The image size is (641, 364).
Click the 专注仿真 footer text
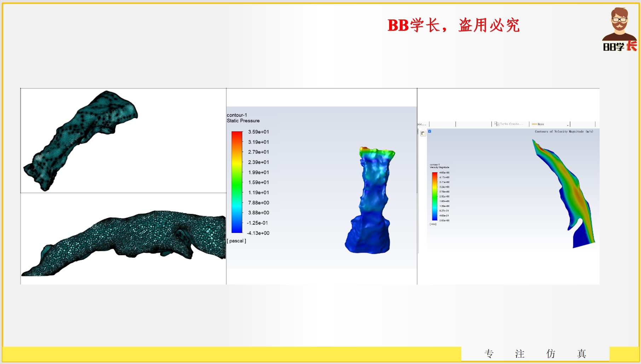[x=535, y=354]
